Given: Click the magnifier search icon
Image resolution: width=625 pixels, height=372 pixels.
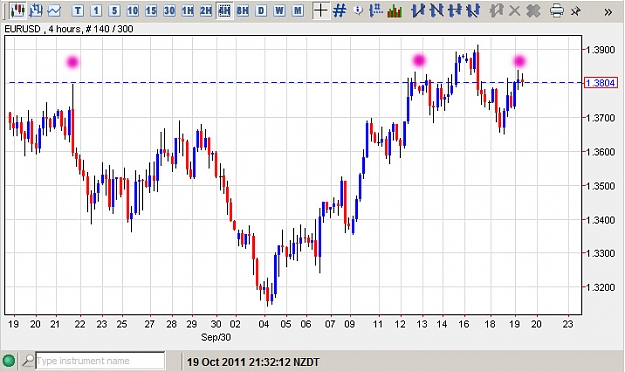Looking at the screenshot, I should [28, 361].
